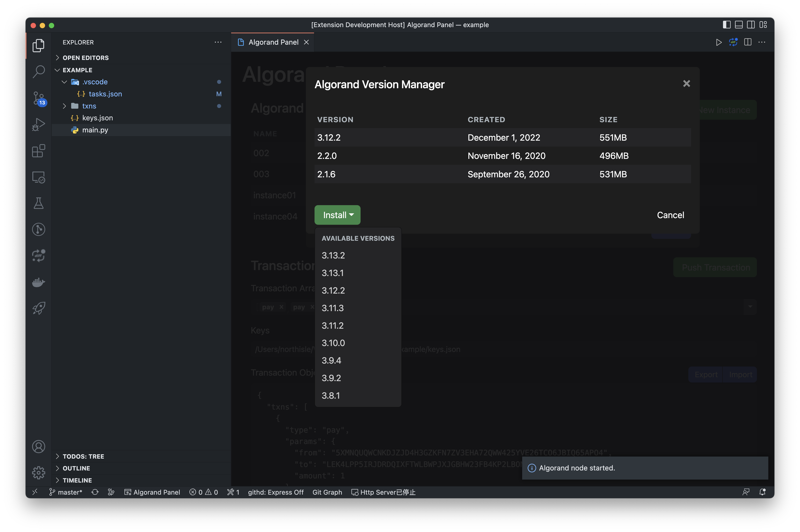Click Git Graph in the status bar

(327, 492)
